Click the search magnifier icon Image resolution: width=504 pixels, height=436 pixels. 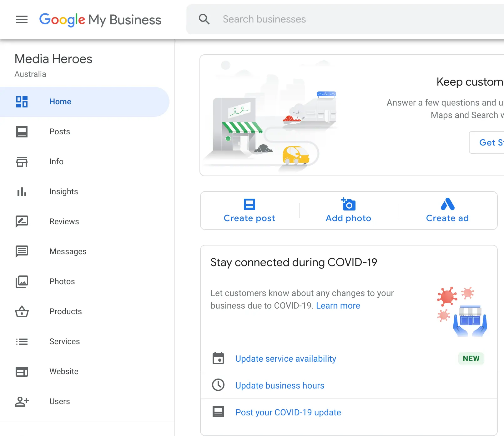coord(204,19)
